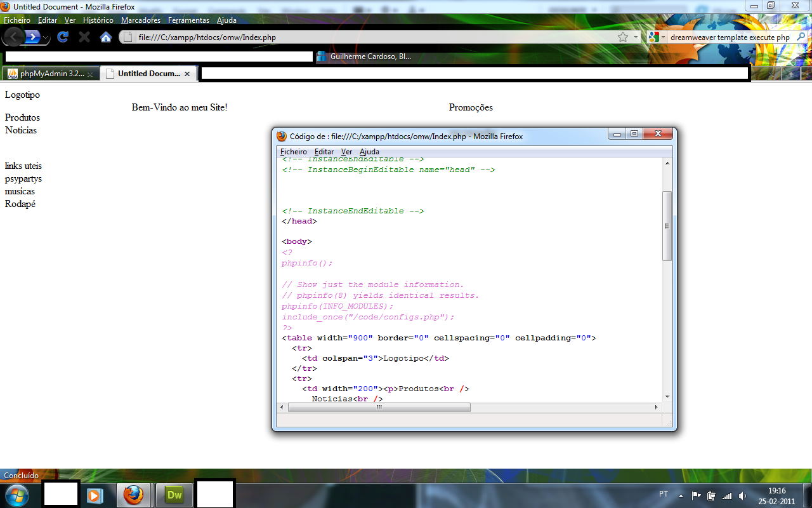The image size is (812, 508).
Task: Click the Logotipo text on page
Action: (x=22, y=95)
